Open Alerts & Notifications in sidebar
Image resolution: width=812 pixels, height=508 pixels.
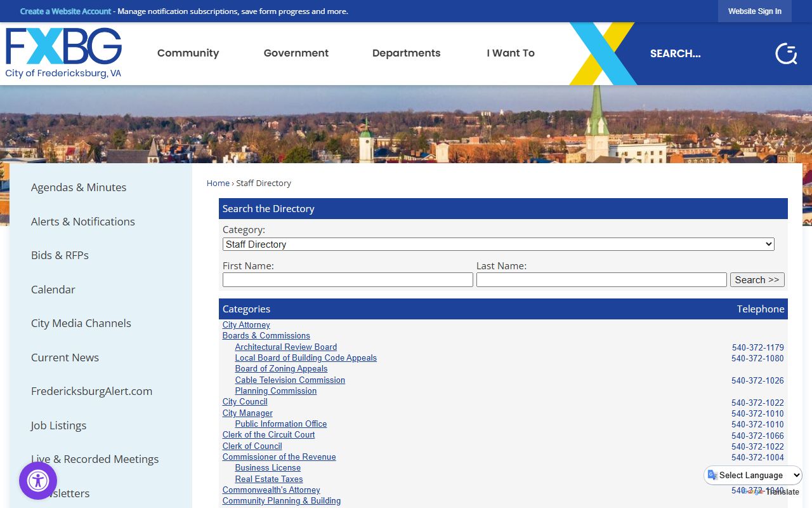pos(83,222)
